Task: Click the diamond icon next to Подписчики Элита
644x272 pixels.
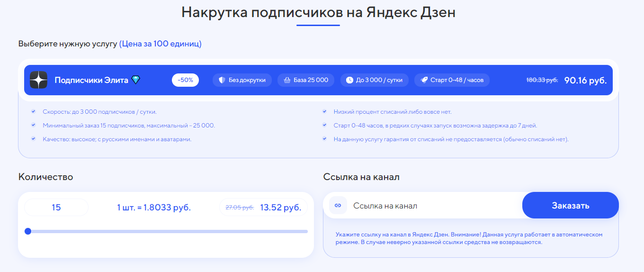Action: point(136,80)
